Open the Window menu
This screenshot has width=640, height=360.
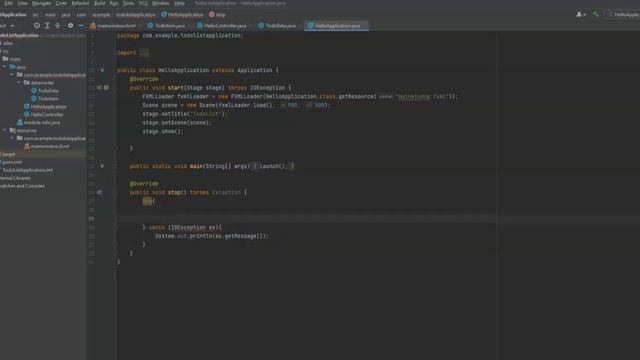(160, 3)
